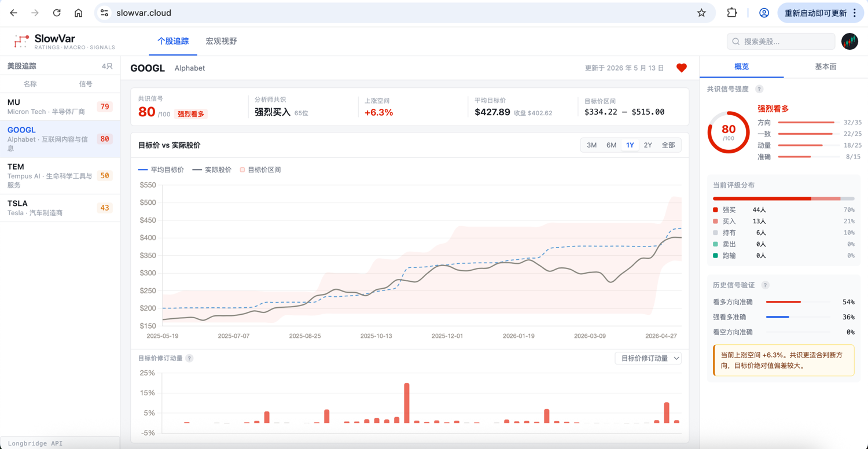Bookmark this page with the star
The width and height of the screenshot is (868, 449).
click(x=701, y=13)
